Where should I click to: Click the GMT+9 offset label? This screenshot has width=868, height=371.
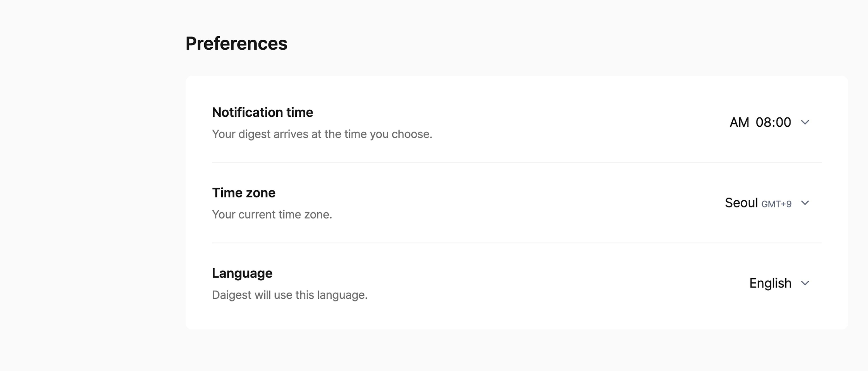pyautogui.click(x=776, y=204)
